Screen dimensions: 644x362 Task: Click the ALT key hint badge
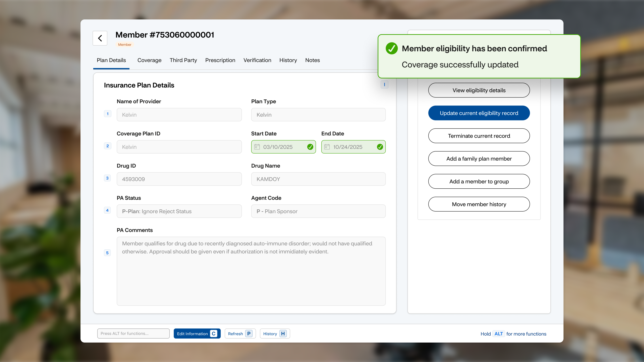(x=498, y=334)
